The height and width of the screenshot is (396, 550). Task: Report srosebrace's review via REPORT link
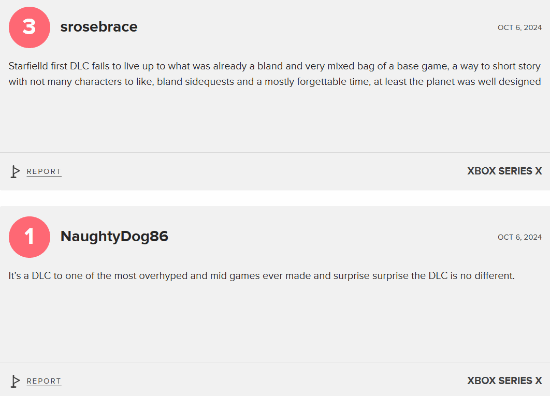pos(44,172)
